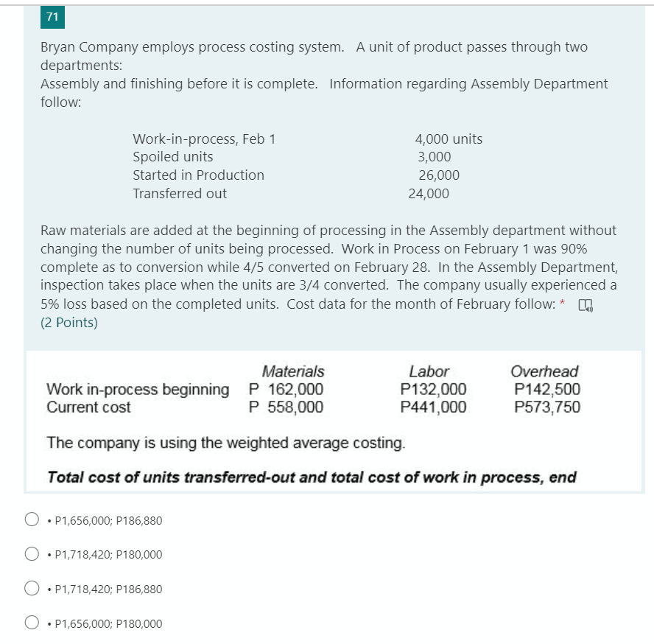
Task: Select answer P1,656,000; P180,000
Action: [x=32, y=623]
